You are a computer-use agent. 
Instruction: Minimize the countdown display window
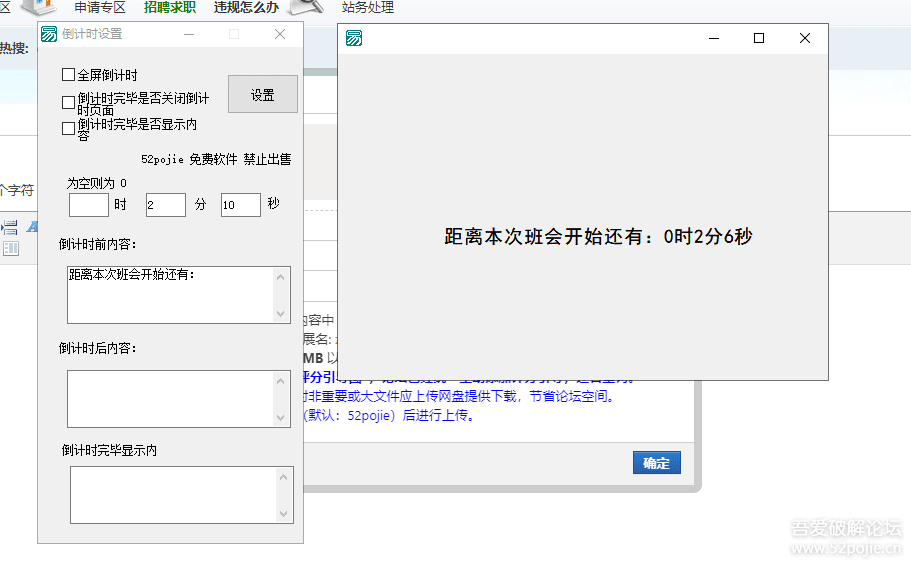pos(714,38)
